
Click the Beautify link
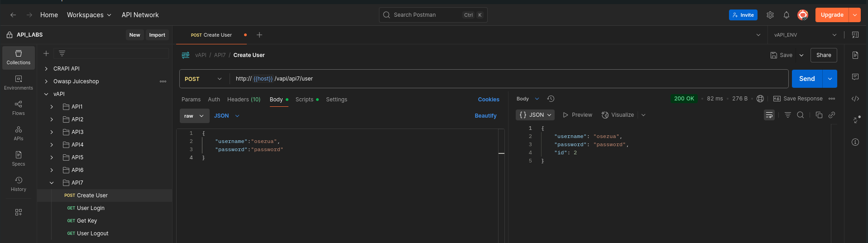[485, 116]
